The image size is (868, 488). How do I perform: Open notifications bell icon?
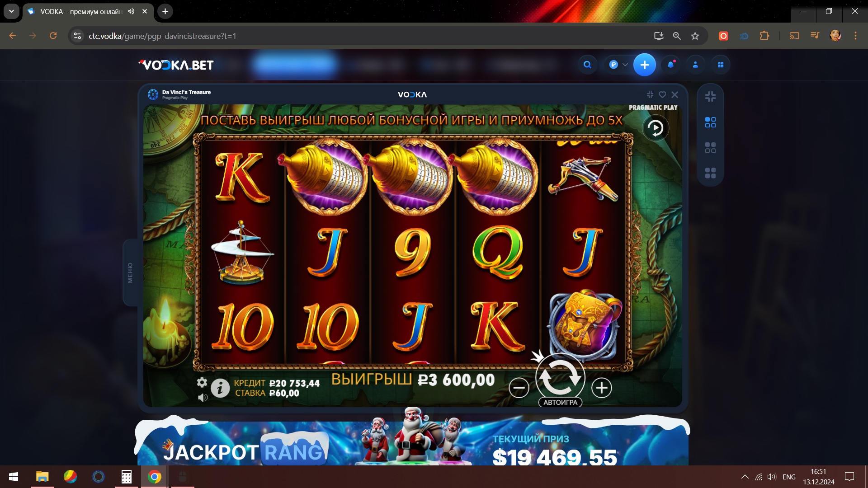point(670,65)
